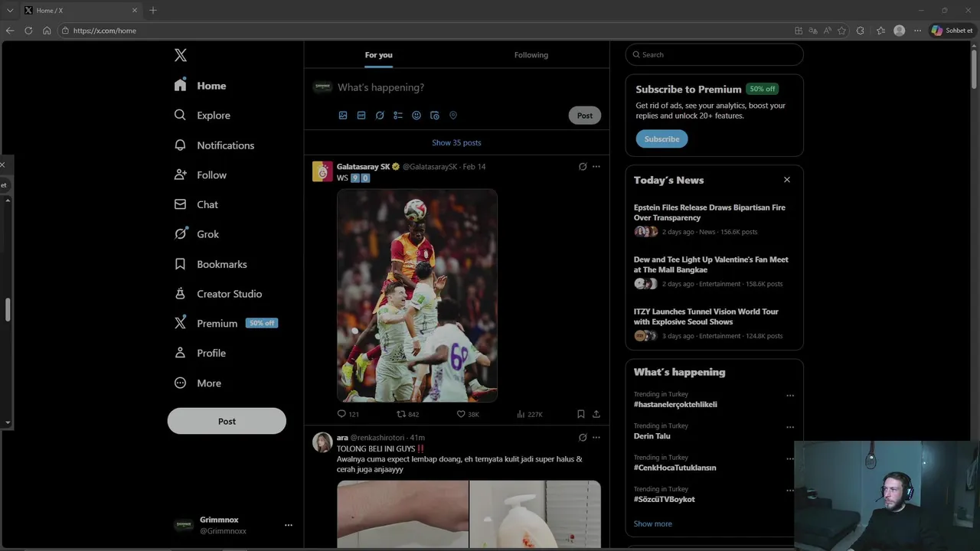Open Creator Studio in sidebar
The height and width of the screenshot is (551, 980).
(218, 294)
